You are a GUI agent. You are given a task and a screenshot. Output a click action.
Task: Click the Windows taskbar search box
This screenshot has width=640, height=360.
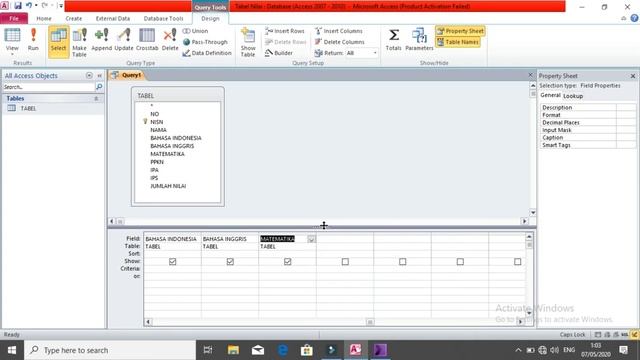tap(110, 350)
